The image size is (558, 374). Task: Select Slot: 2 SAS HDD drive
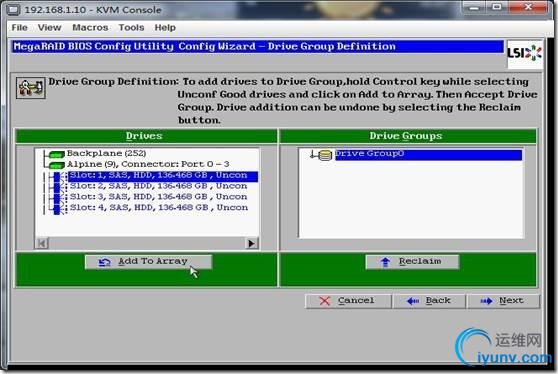[x=158, y=186]
